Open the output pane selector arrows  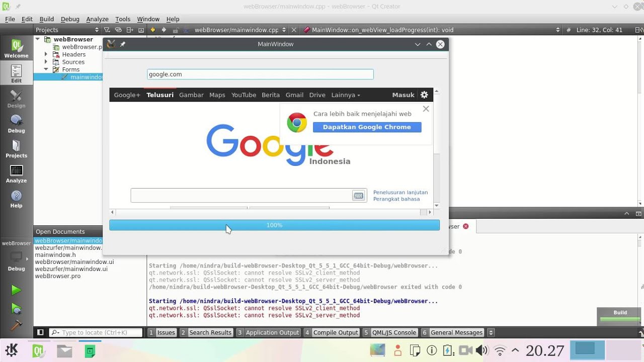(x=491, y=332)
